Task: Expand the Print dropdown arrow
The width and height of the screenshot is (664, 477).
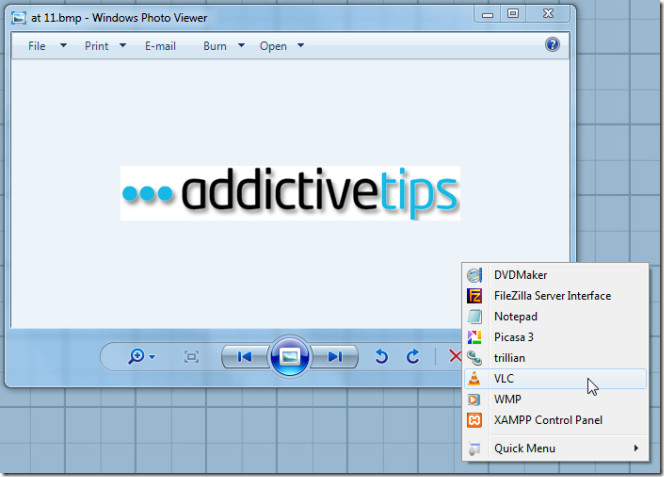Action: tap(122, 45)
